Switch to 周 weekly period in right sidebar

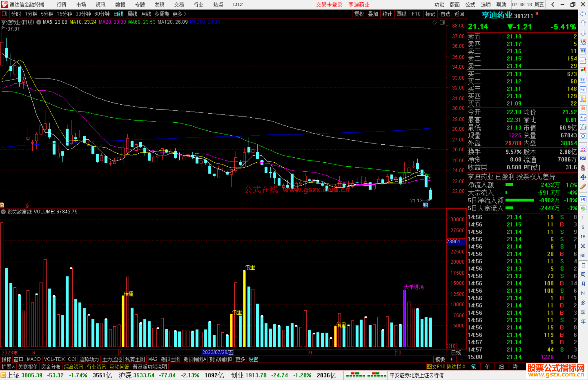pyautogui.click(x=583, y=274)
